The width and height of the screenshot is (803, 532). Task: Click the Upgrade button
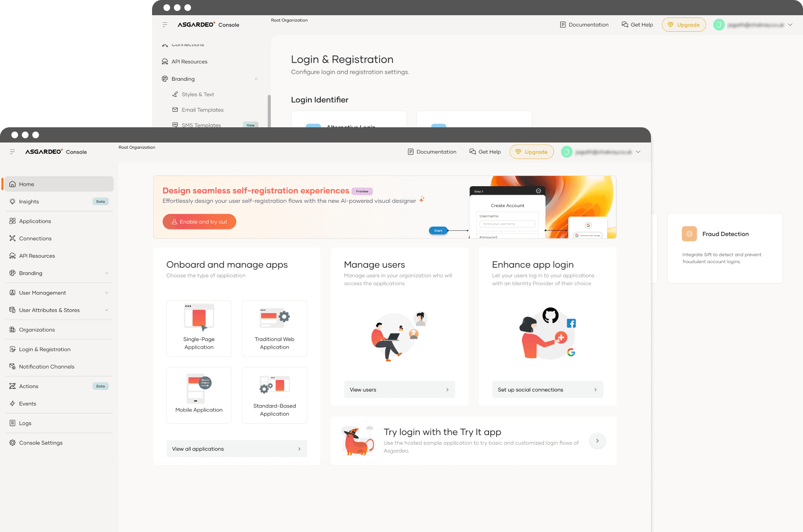point(531,152)
